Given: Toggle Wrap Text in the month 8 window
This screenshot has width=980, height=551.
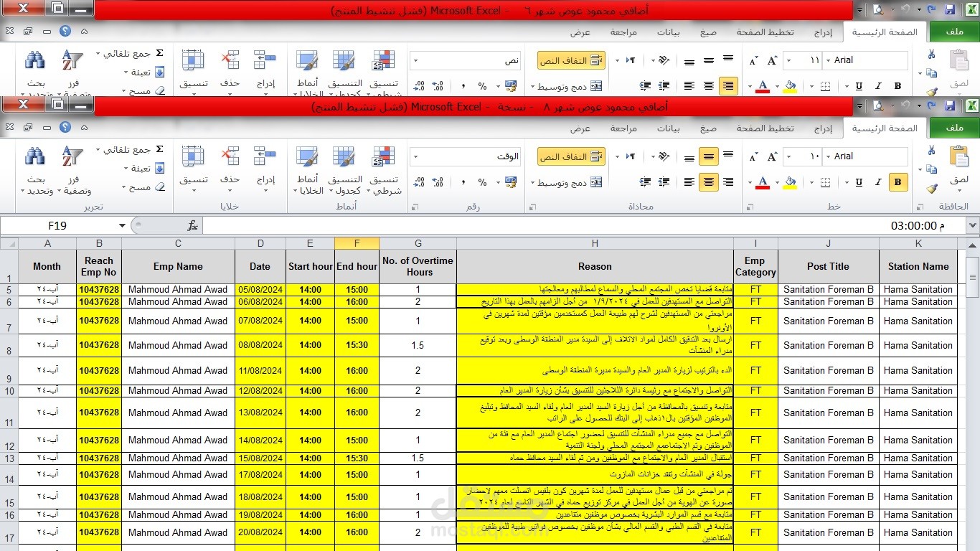Looking at the screenshot, I should point(571,156).
